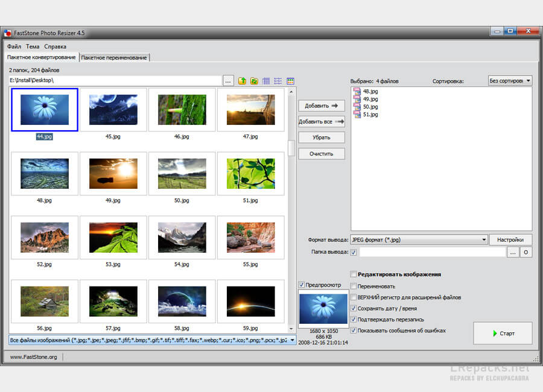Screen dimensions: 543x392
Task: Click the Добавить все button
Action: (322, 121)
